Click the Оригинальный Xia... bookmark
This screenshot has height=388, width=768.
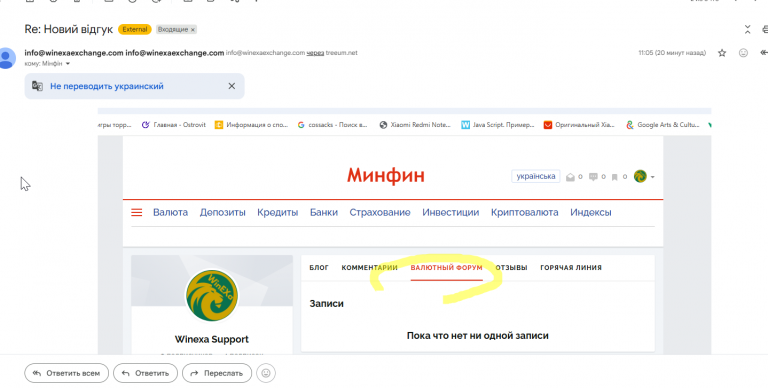pos(579,125)
